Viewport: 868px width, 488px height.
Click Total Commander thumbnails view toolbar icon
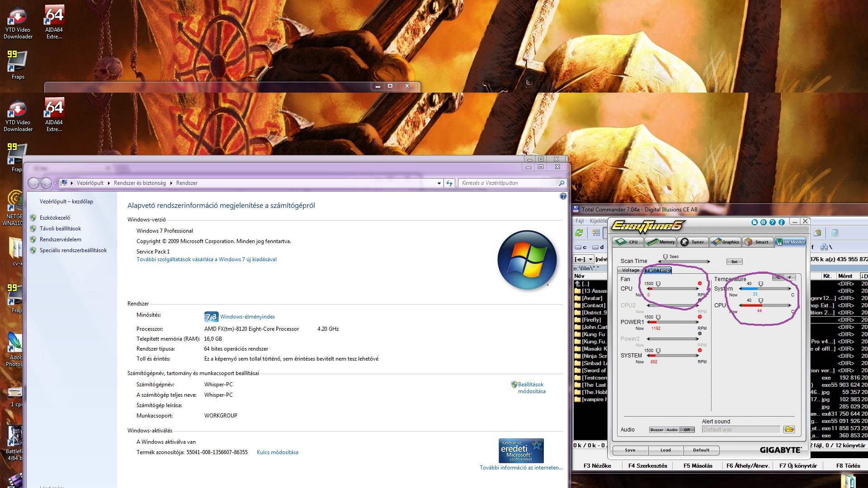(596, 233)
